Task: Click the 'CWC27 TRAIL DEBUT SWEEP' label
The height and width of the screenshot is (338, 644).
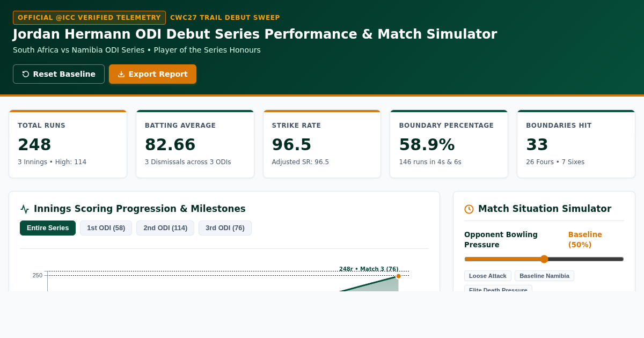Action: [225, 18]
